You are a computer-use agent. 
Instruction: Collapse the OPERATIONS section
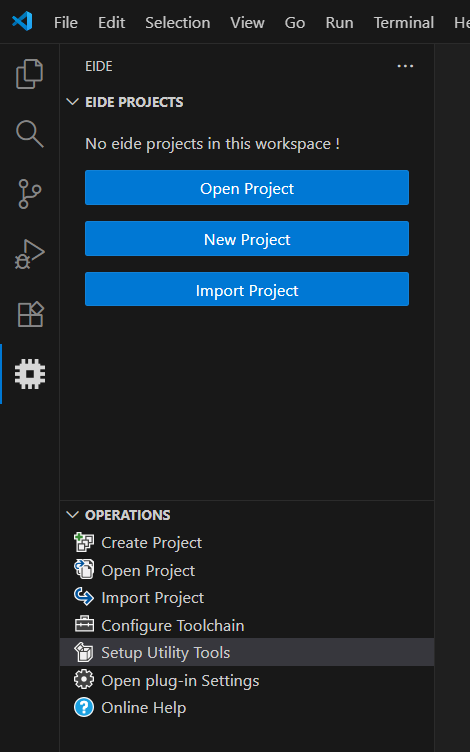(72, 515)
